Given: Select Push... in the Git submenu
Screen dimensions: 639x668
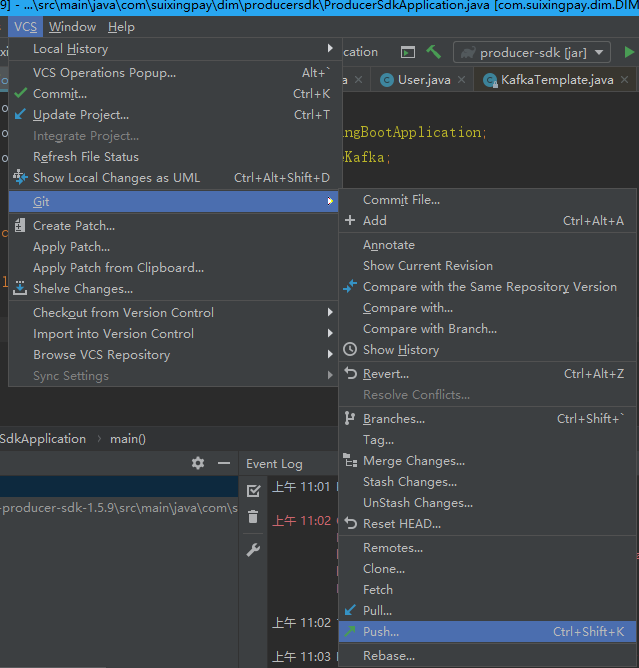Looking at the screenshot, I should coord(381,632).
